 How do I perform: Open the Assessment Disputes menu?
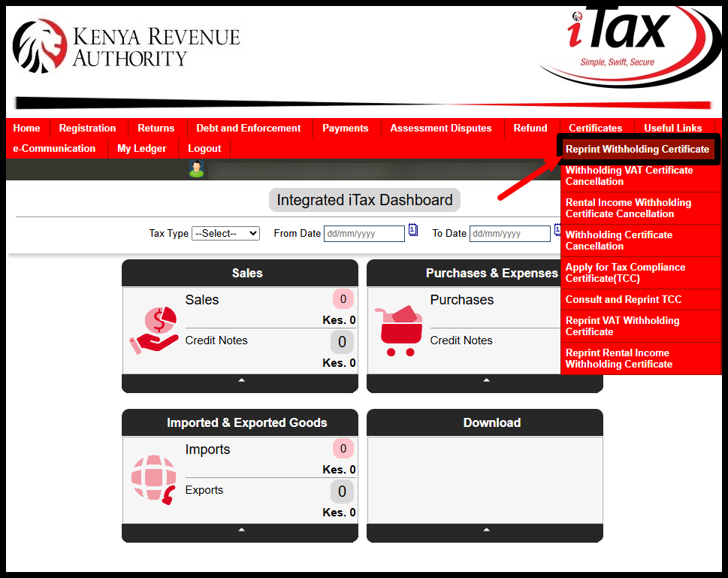(x=441, y=129)
